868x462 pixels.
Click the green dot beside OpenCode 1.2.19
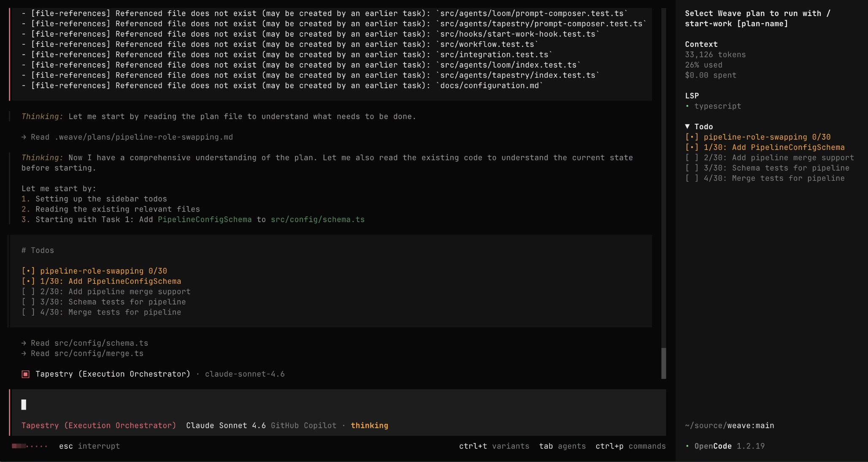tap(687, 446)
